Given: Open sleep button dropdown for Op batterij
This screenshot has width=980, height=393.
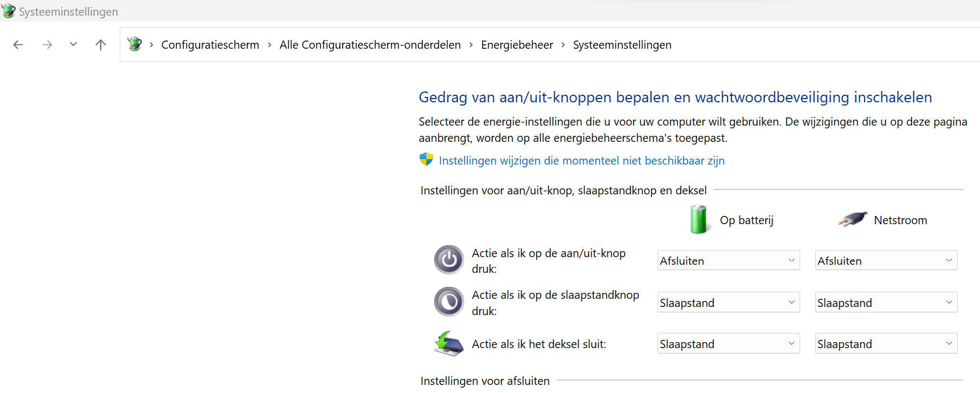Looking at the screenshot, I should (728, 303).
